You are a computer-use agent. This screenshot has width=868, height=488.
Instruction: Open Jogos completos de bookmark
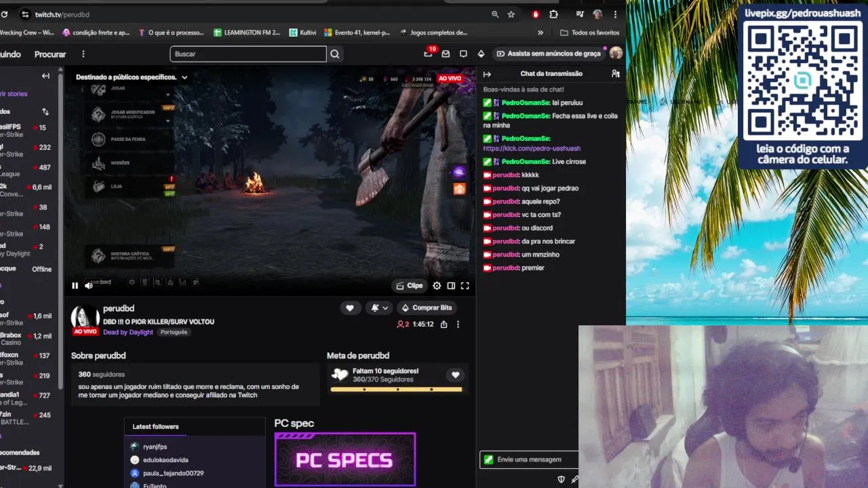click(434, 33)
